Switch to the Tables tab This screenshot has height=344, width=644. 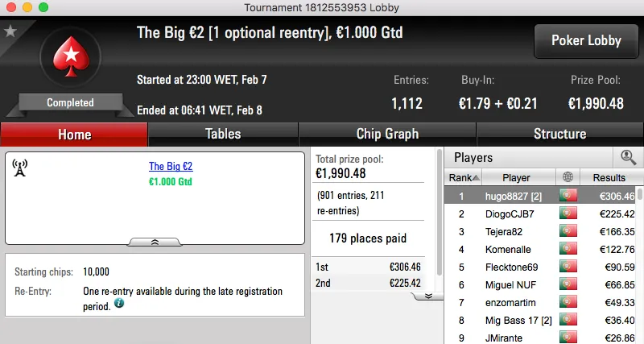click(x=223, y=135)
